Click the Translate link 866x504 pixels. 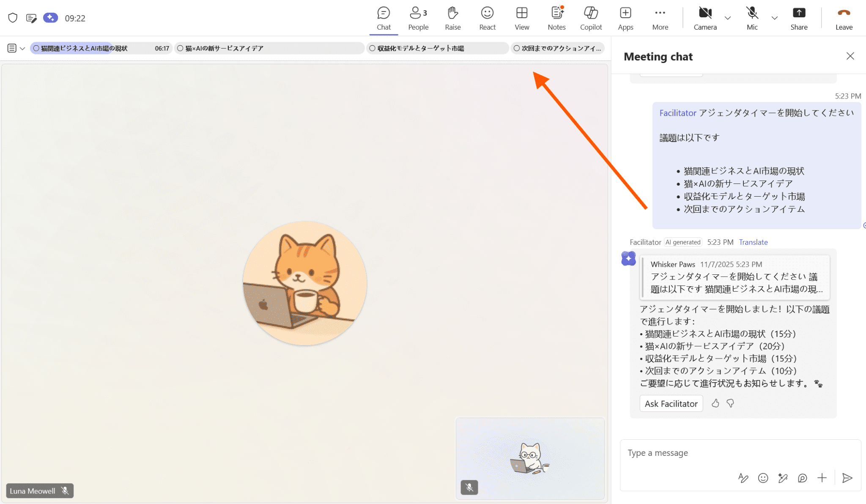click(x=753, y=242)
